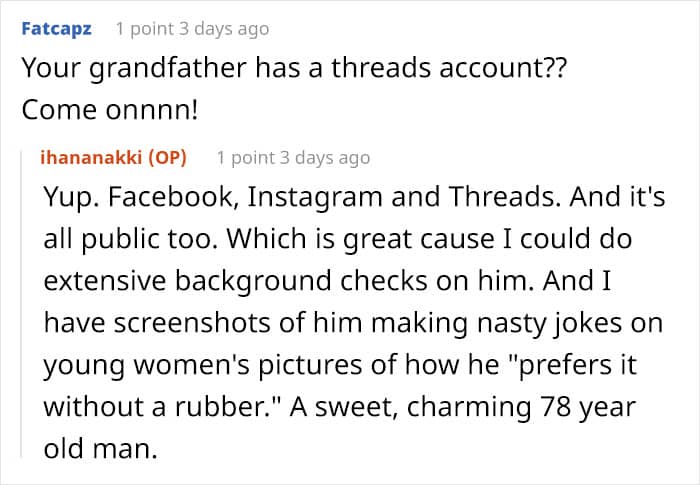The height and width of the screenshot is (485, 700).
Task: Click the word "Instagram" in the reply
Action: click(315, 198)
